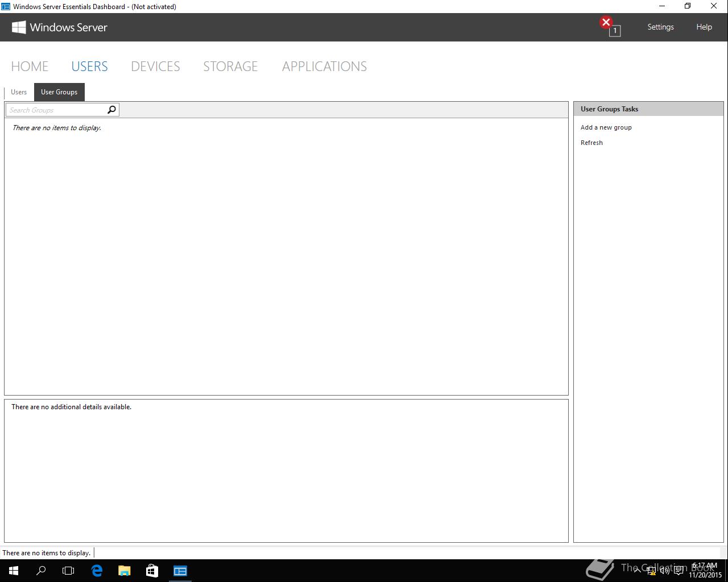Click the Windows Server logo
The width and height of the screenshot is (728, 582).
coord(60,27)
